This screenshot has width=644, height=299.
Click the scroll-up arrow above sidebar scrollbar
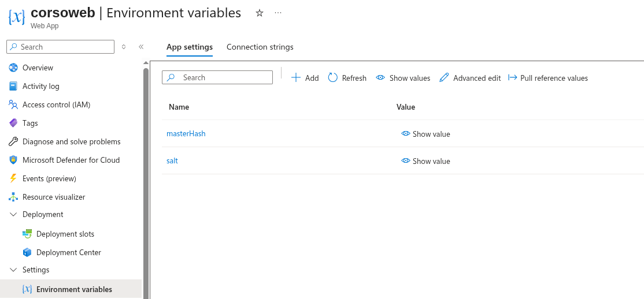[146, 63]
